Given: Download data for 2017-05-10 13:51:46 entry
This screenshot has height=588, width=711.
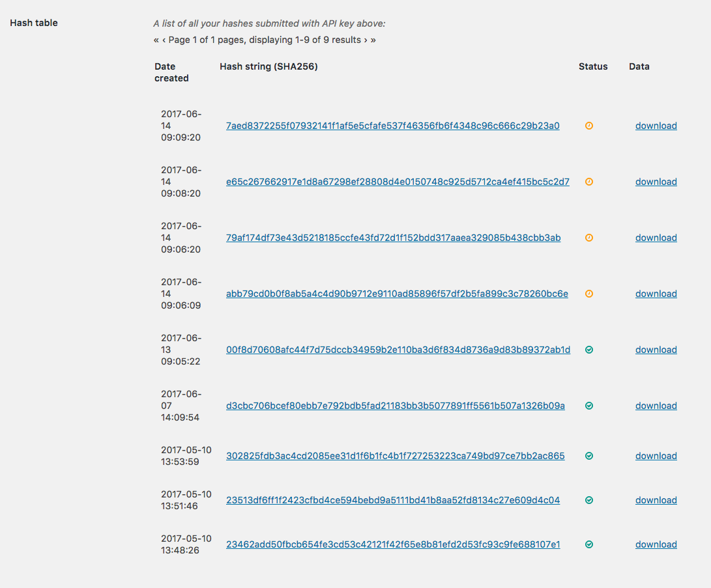Looking at the screenshot, I should coord(656,500).
